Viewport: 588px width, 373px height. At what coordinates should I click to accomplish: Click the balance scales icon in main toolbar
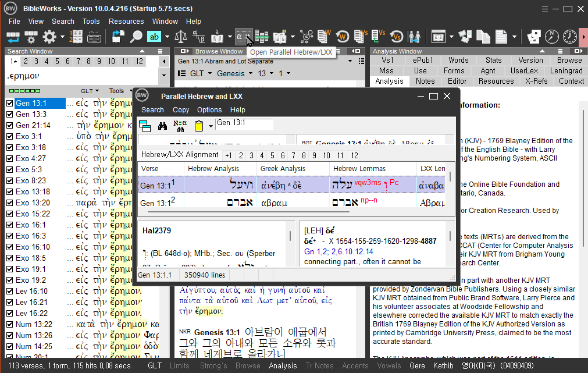181,37
